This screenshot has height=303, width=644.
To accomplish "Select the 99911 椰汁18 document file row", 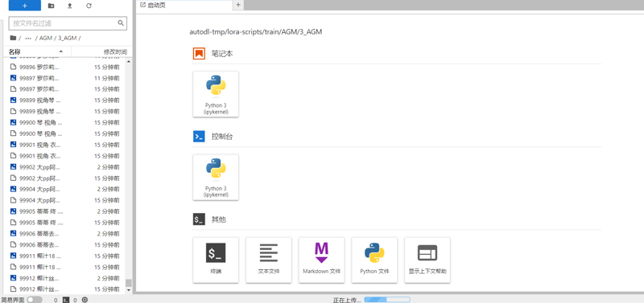I will 66,267.
